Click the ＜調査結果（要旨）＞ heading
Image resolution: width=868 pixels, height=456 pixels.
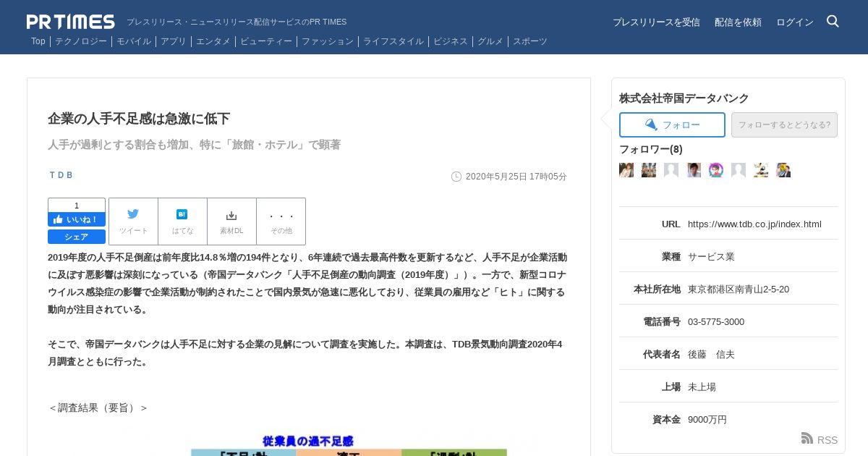coord(98,408)
